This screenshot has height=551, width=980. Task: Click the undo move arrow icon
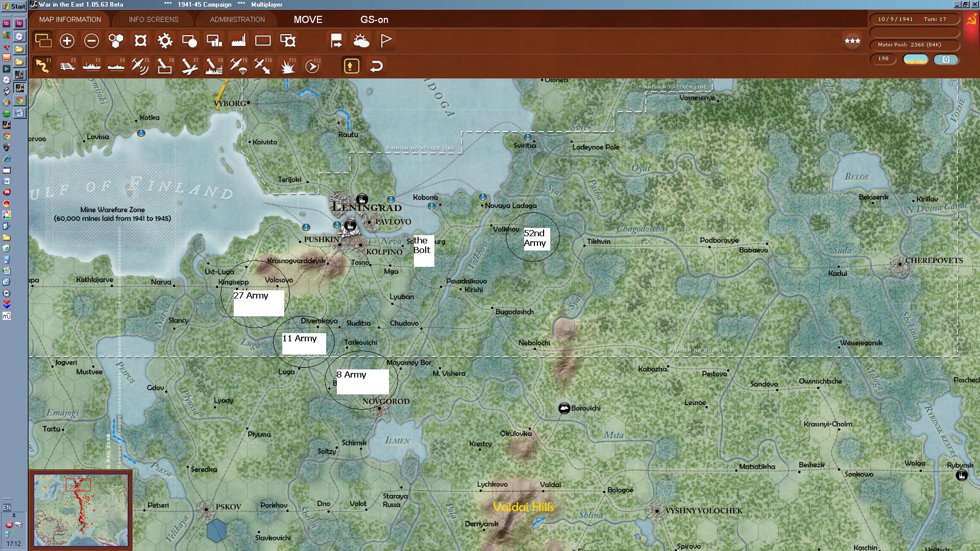click(376, 66)
